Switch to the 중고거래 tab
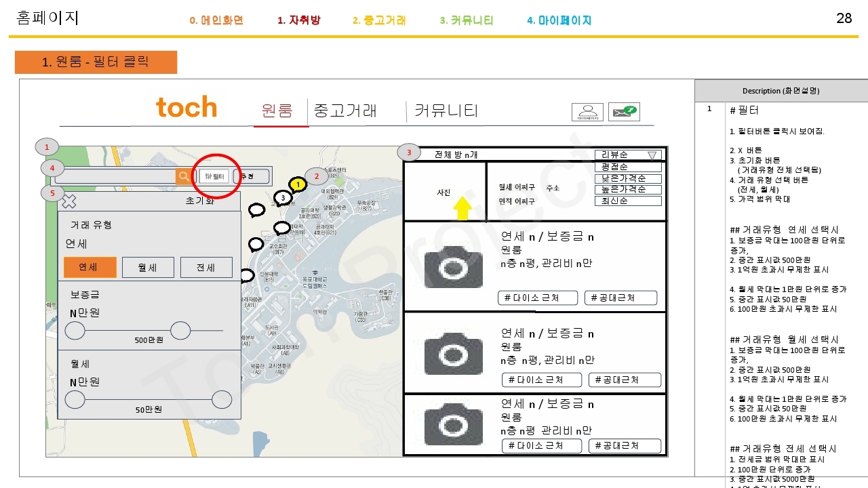The width and height of the screenshot is (868, 488). click(x=346, y=110)
